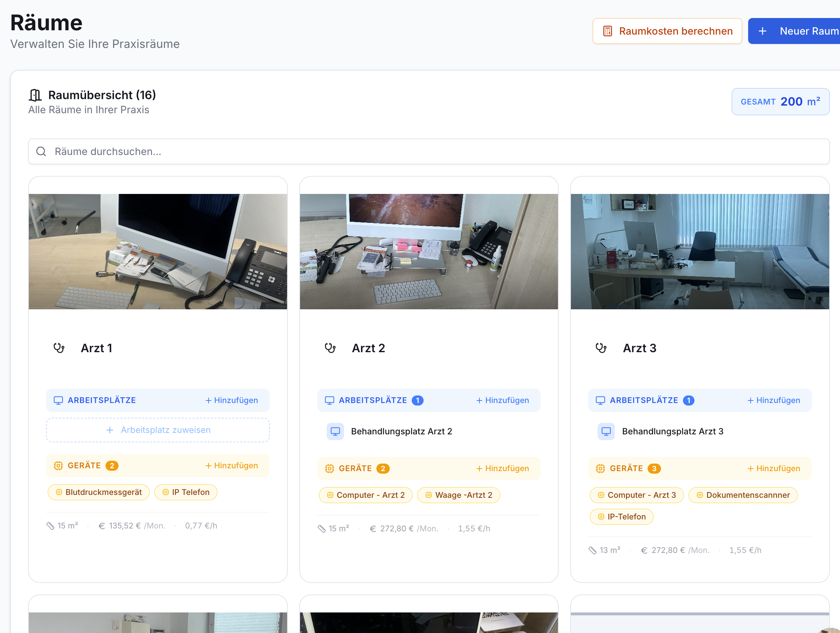
Task: Click the Geräte chip icon in Arzt 3
Action: point(600,469)
